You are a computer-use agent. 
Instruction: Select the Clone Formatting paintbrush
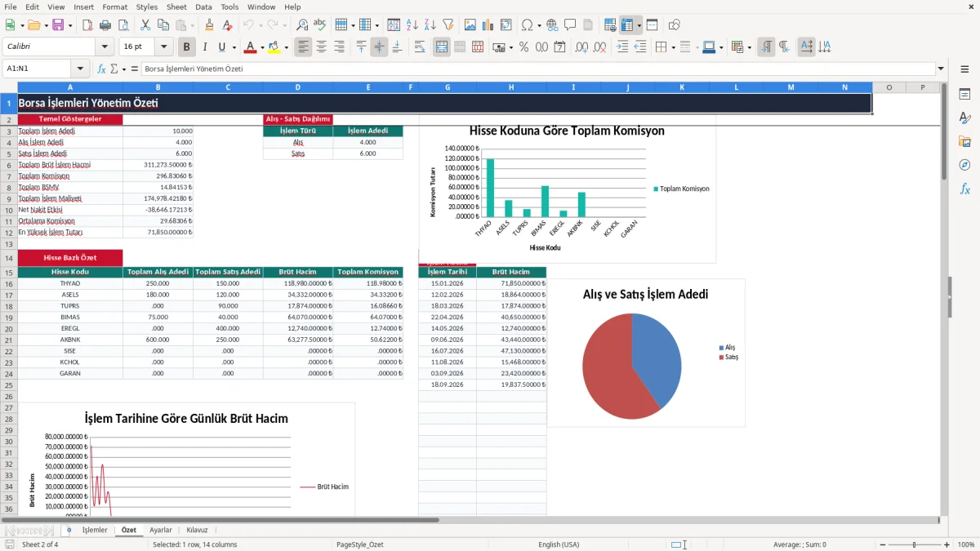[x=210, y=25]
